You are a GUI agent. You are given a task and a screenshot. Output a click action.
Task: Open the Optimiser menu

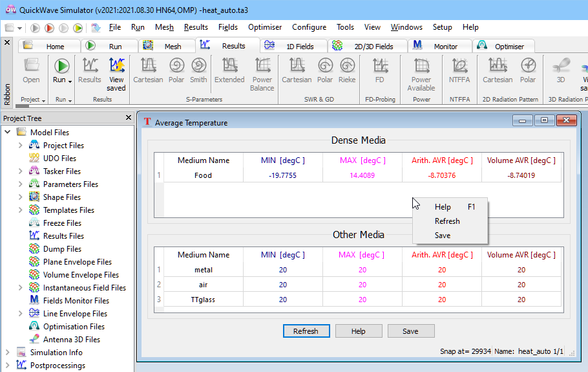(x=265, y=27)
